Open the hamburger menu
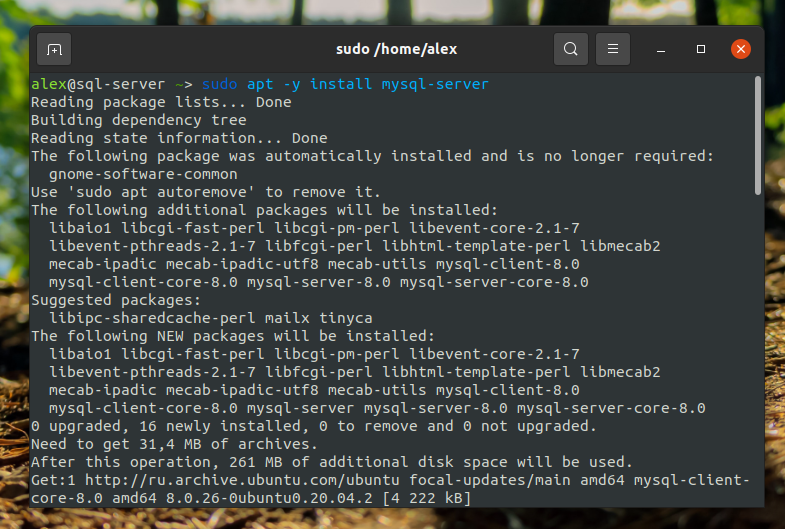The image size is (785, 529). (613, 49)
